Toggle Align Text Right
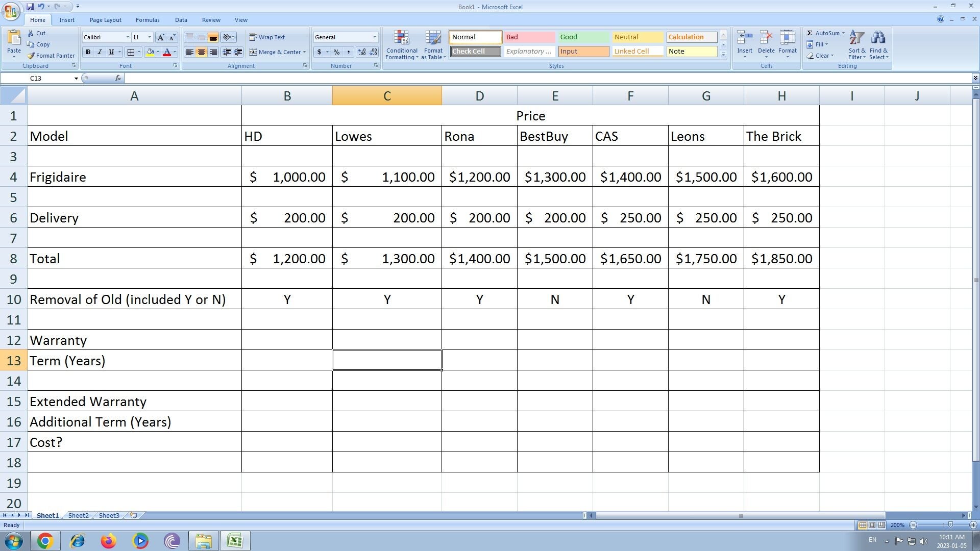Image resolution: width=980 pixels, height=551 pixels. pos(213,52)
